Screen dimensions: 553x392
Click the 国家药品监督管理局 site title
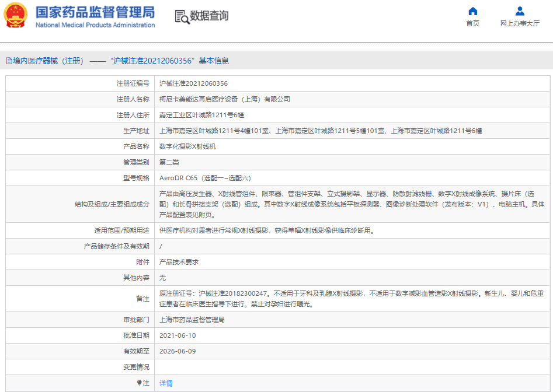coord(95,12)
